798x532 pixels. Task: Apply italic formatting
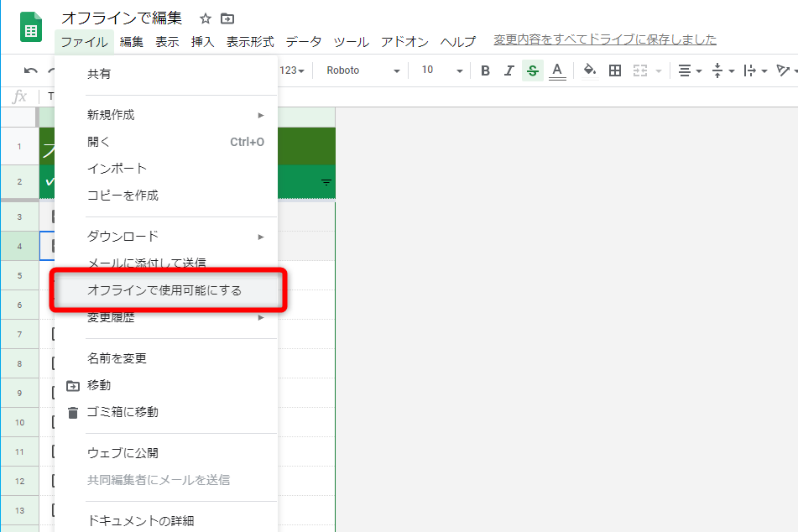tap(509, 70)
